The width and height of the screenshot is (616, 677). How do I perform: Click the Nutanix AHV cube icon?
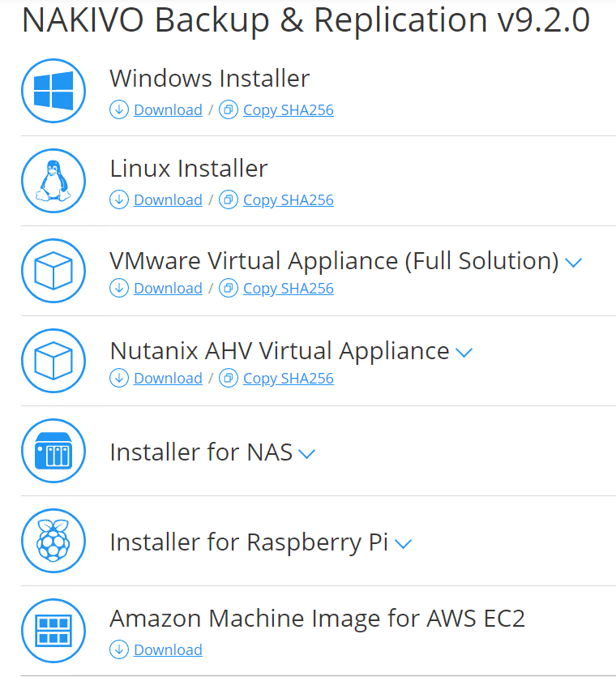click(x=53, y=361)
